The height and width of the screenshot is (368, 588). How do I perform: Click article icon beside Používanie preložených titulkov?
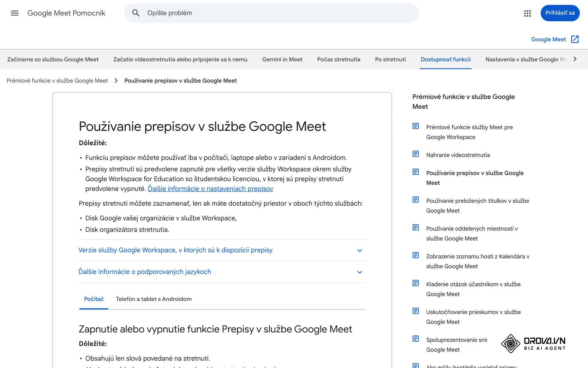pos(416,200)
